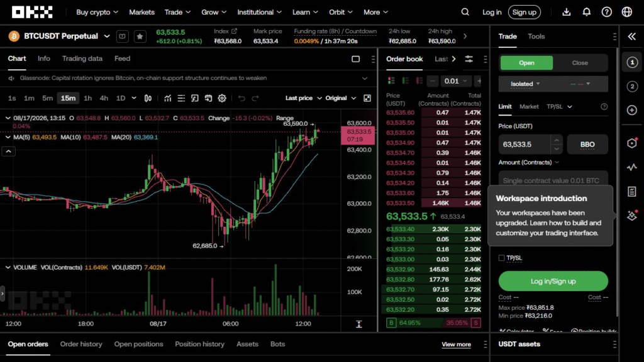The height and width of the screenshot is (362, 644).
Task: Select candlestick chart type icon
Action: pyautogui.click(x=148, y=98)
